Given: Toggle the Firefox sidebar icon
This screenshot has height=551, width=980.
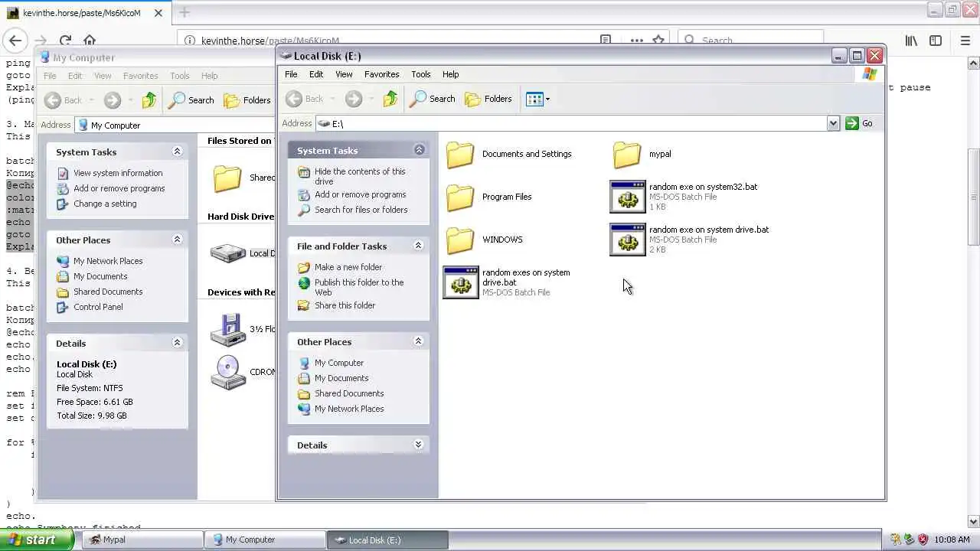Looking at the screenshot, I should pyautogui.click(x=936, y=41).
